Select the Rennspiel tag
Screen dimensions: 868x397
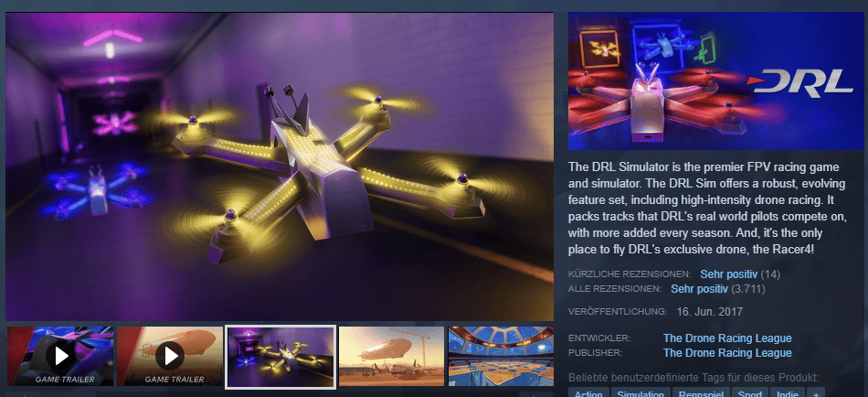click(x=702, y=393)
